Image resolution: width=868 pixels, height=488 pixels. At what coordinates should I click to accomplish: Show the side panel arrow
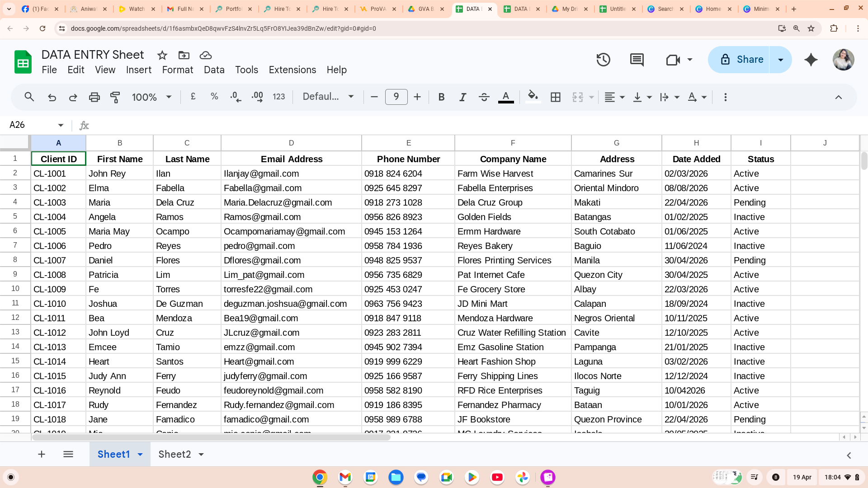coord(849,455)
